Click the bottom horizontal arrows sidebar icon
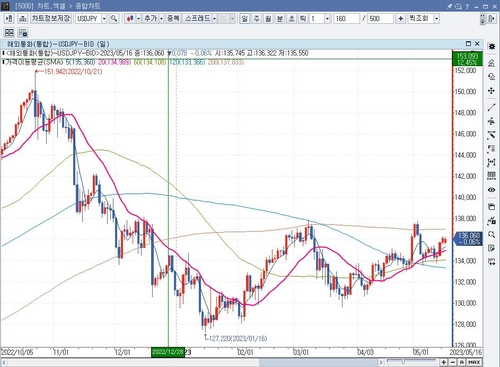The height and width of the screenshot is (367, 500). click(491, 262)
